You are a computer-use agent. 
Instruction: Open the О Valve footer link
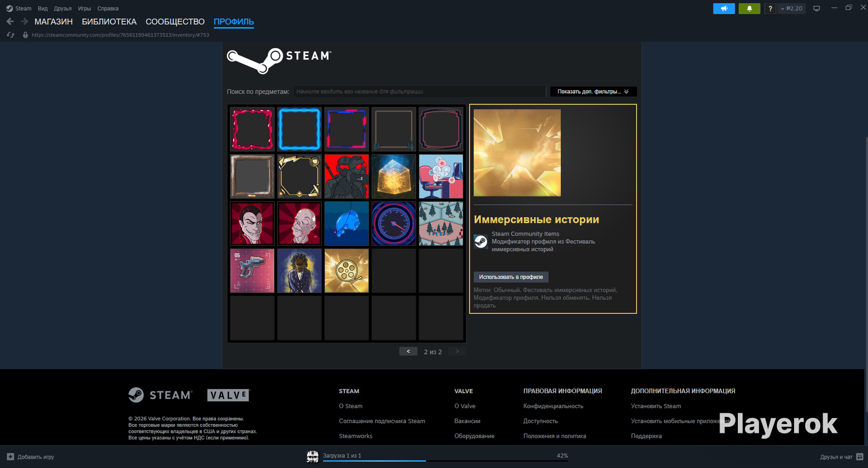coord(465,406)
